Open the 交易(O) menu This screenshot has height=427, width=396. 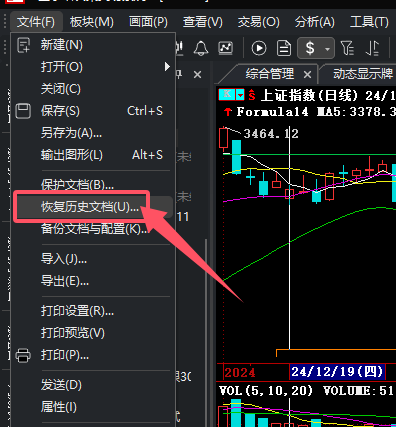tap(259, 22)
